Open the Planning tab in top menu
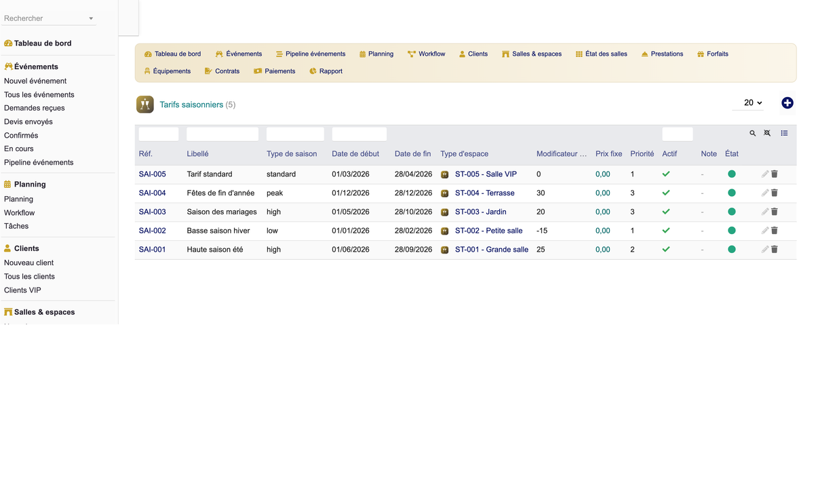The image size is (814, 504). click(376, 54)
